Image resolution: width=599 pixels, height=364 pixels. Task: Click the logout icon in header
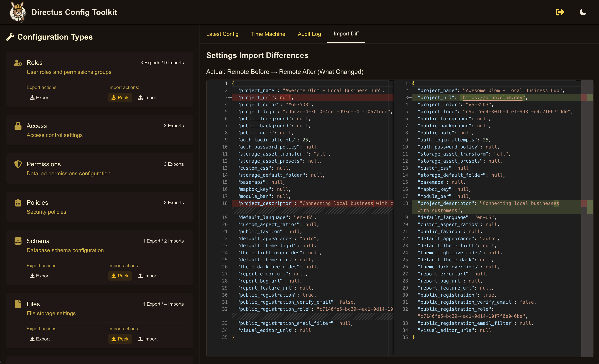coord(560,12)
